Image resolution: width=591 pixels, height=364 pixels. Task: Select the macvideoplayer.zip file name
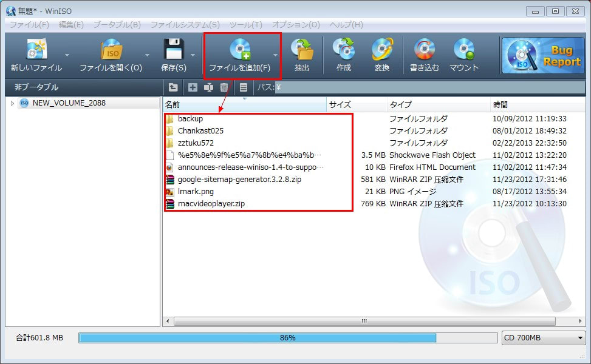(211, 204)
